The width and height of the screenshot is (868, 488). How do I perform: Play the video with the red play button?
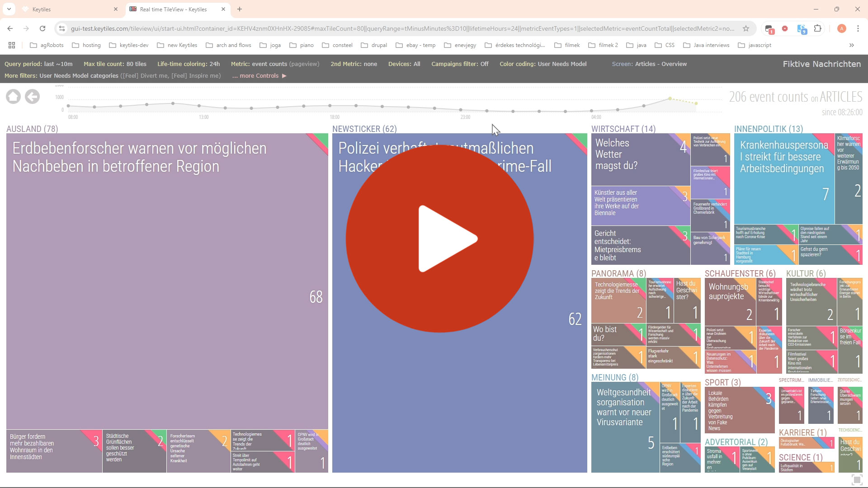point(439,239)
